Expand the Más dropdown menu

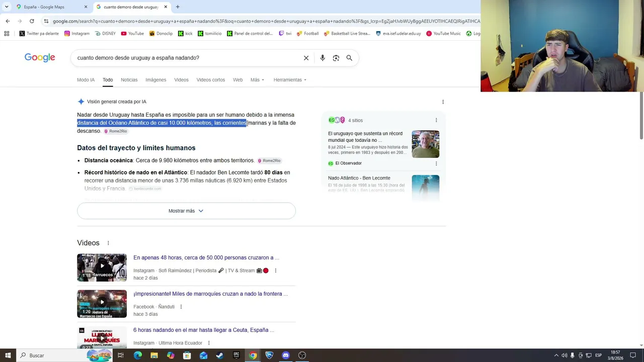click(257, 80)
